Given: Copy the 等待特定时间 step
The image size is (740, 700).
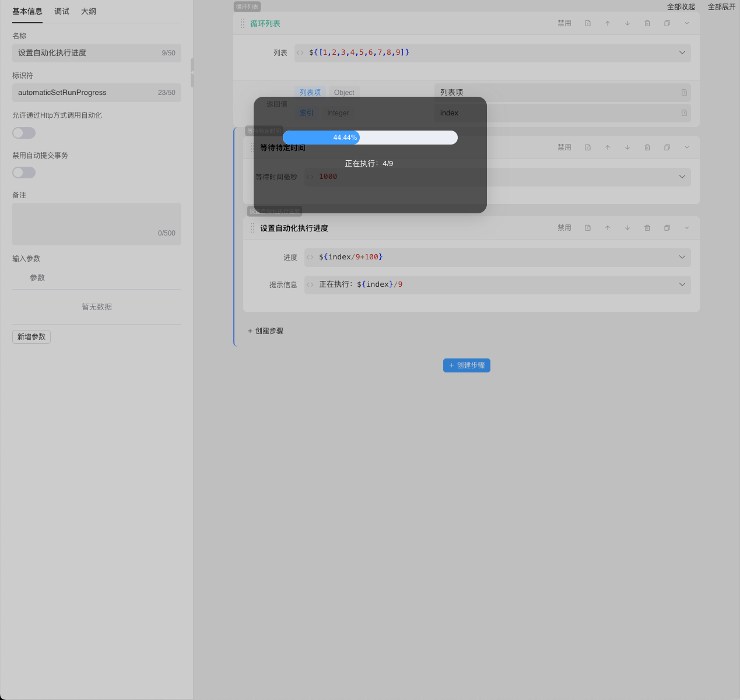Looking at the screenshot, I should (x=667, y=147).
